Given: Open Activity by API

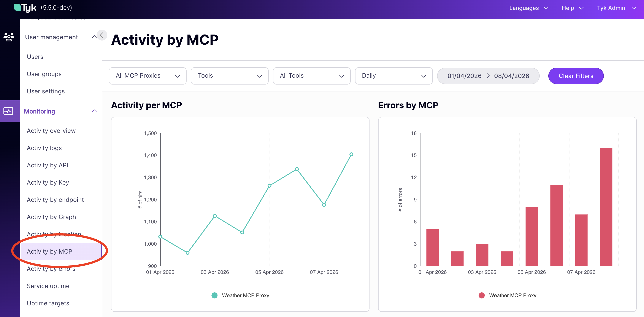Looking at the screenshot, I should click(48, 165).
